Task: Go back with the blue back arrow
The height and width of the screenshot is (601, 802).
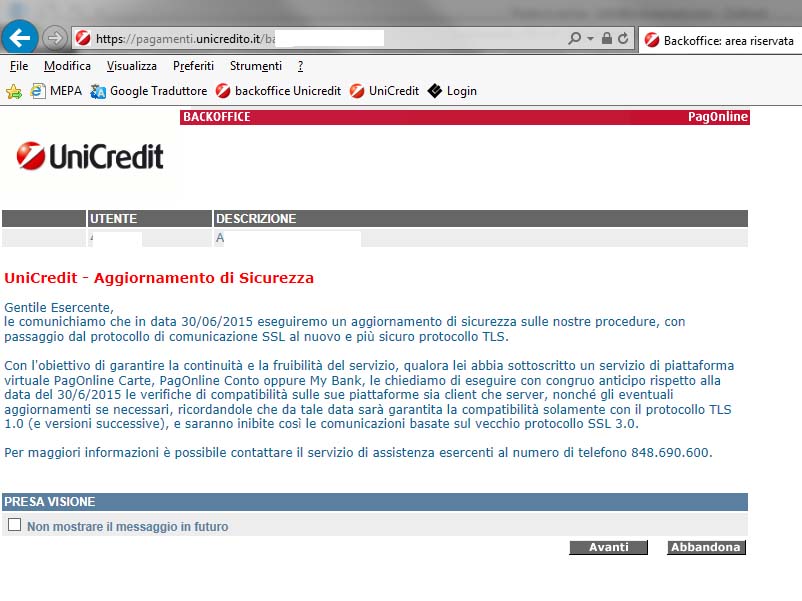Action: coord(19,37)
